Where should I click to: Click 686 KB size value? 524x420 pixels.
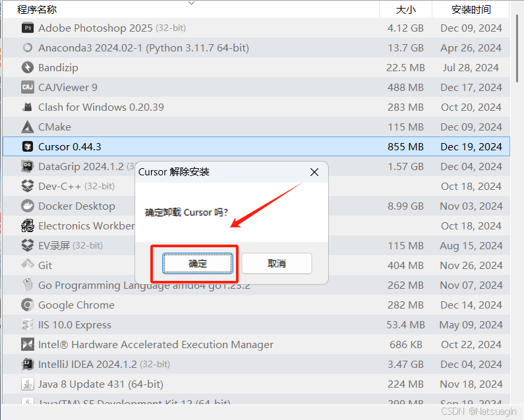[x=406, y=344]
